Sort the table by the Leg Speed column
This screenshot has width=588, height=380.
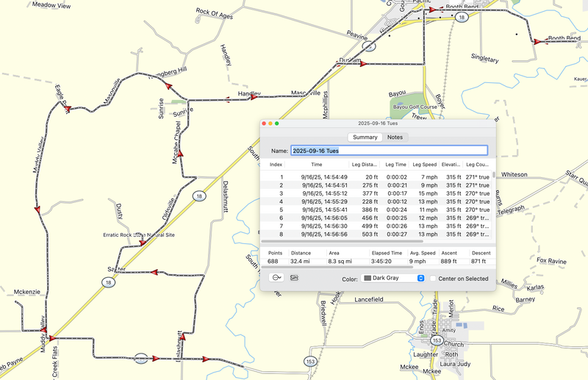[x=424, y=165]
